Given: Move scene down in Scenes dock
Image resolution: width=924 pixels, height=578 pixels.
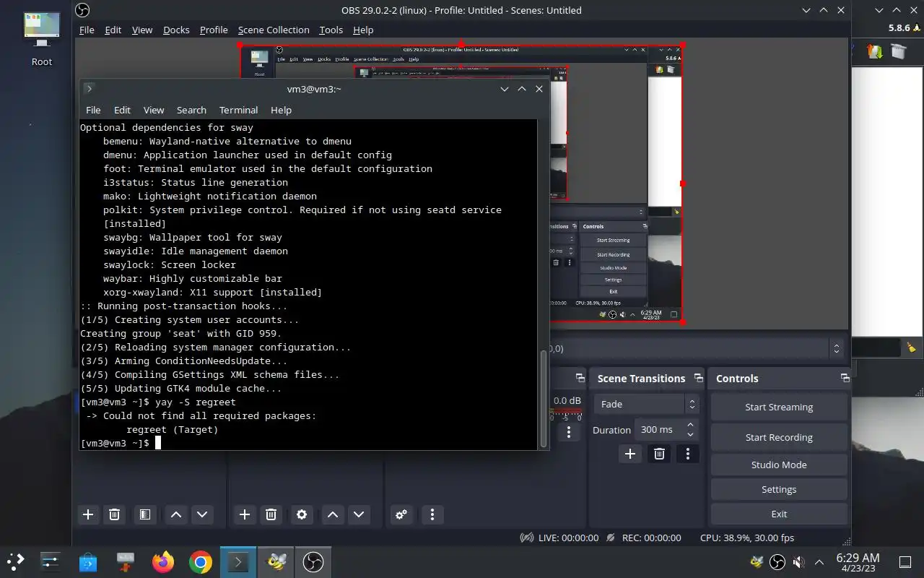Looking at the screenshot, I should 202,514.
